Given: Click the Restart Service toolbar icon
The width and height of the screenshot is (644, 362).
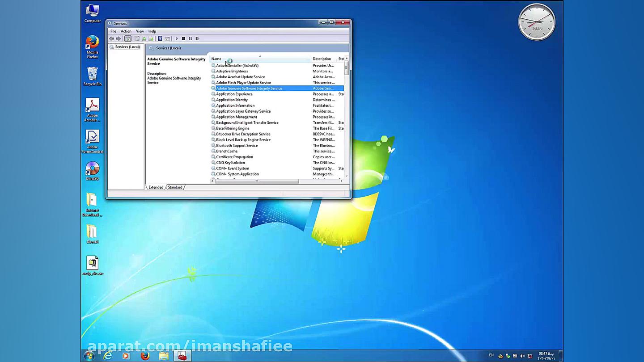Looking at the screenshot, I should (x=197, y=38).
